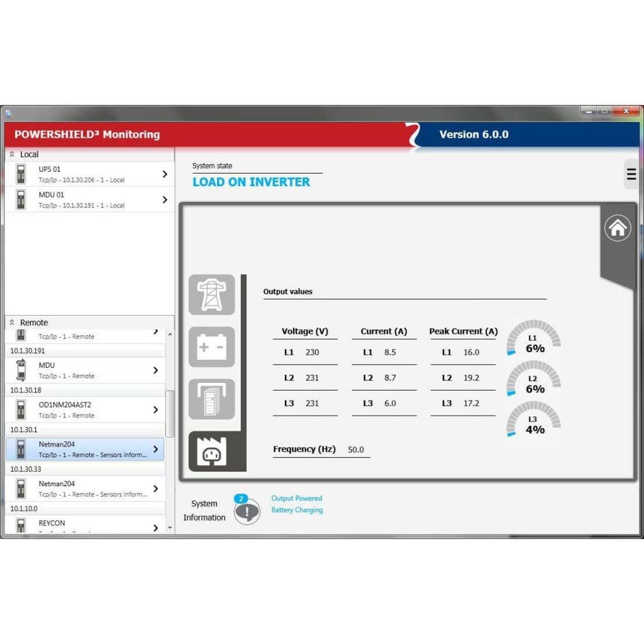Click the Battery Charging status link
The width and height of the screenshot is (644, 644).
[297, 510]
